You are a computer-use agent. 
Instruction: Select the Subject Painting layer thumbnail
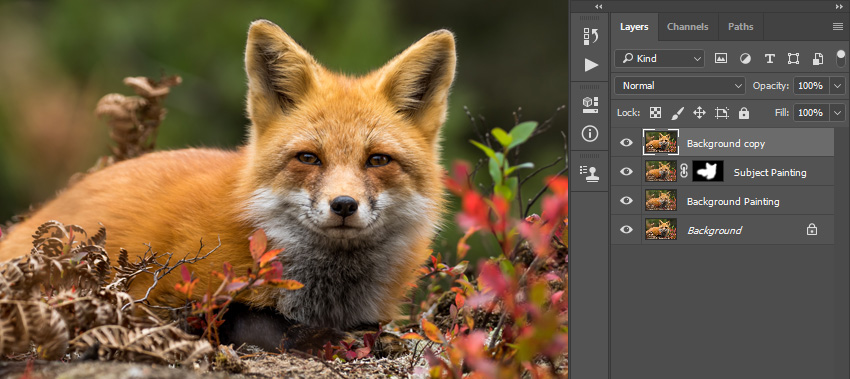(x=661, y=171)
